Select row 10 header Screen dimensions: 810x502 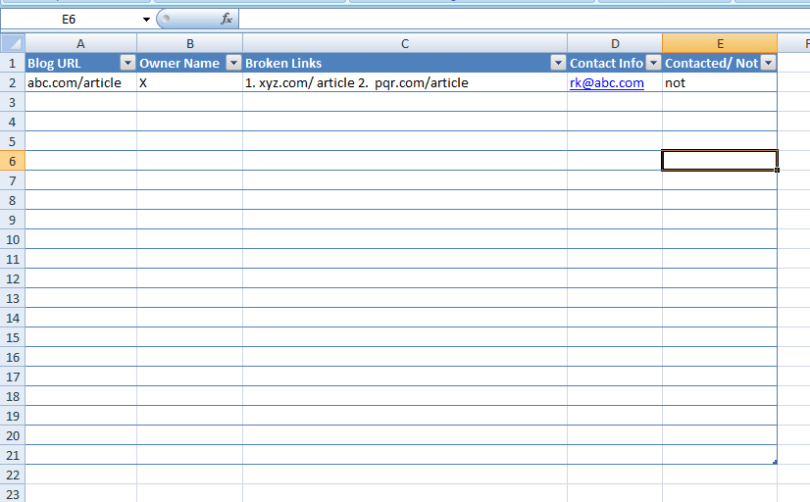pyautogui.click(x=12, y=240)
